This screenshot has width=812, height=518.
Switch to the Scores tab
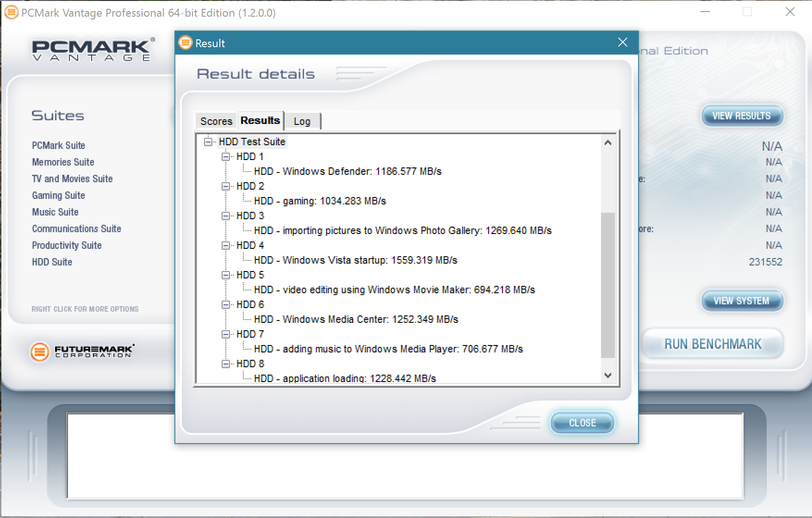(216, 121)
